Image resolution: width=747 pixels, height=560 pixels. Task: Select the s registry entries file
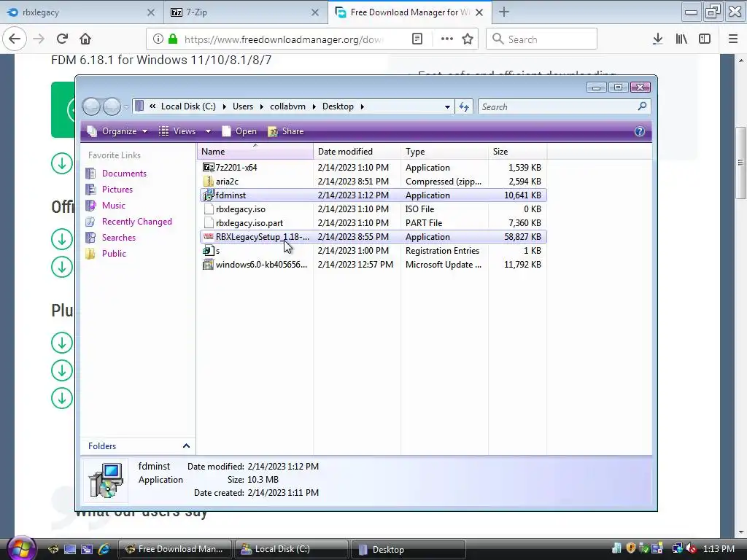tap(373, 251)
